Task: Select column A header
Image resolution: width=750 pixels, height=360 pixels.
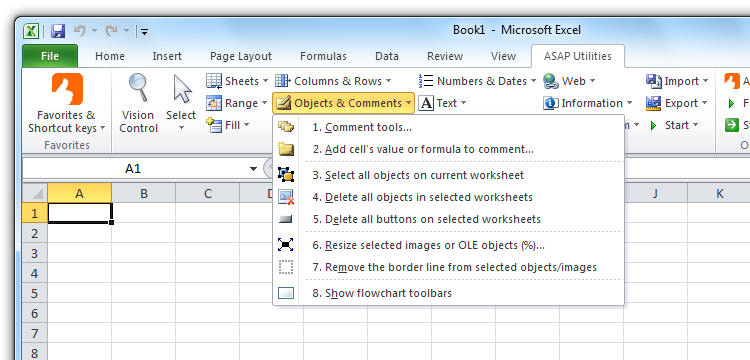Action: (x=79, y=193)
